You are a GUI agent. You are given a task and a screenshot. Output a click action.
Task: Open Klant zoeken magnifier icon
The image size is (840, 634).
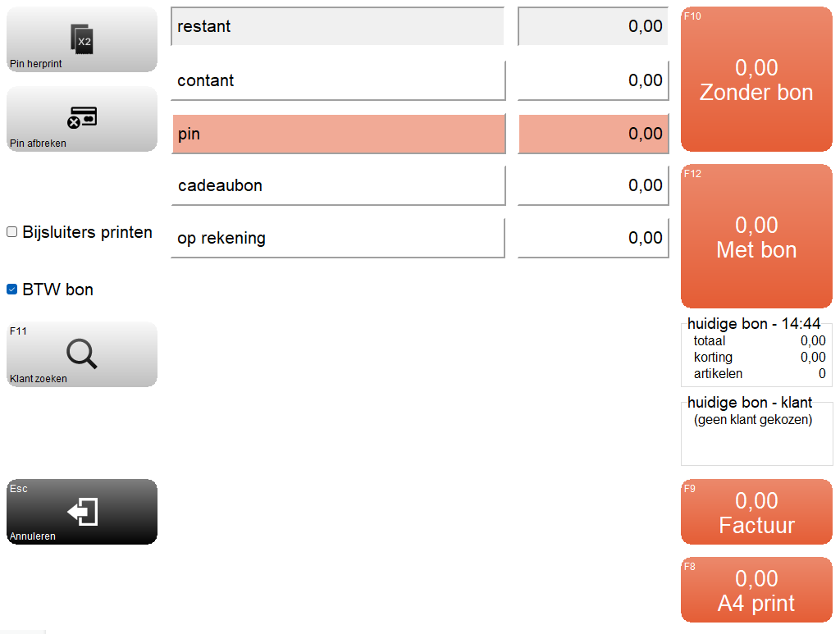pos(82,354)
